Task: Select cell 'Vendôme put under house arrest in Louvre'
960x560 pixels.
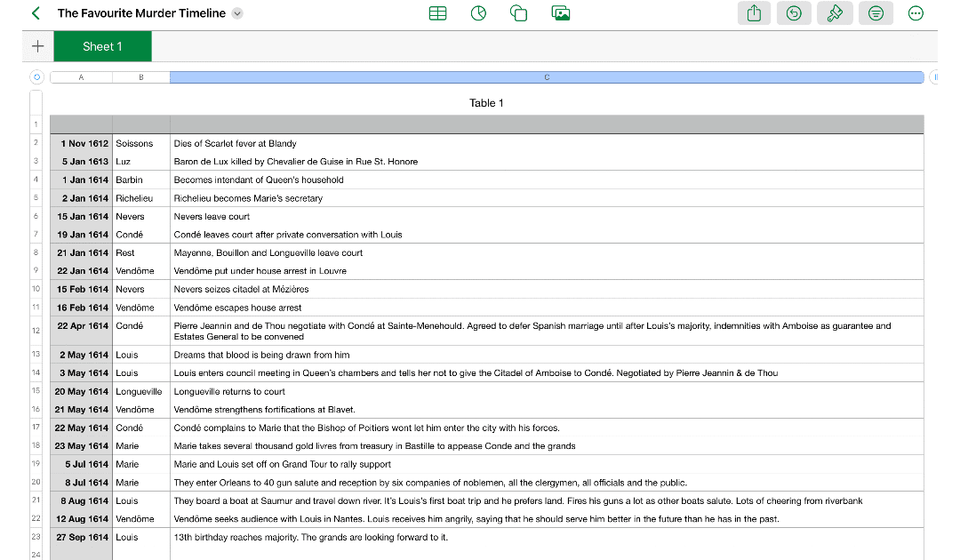Action: pyautogui.click(x=547, y=271)
